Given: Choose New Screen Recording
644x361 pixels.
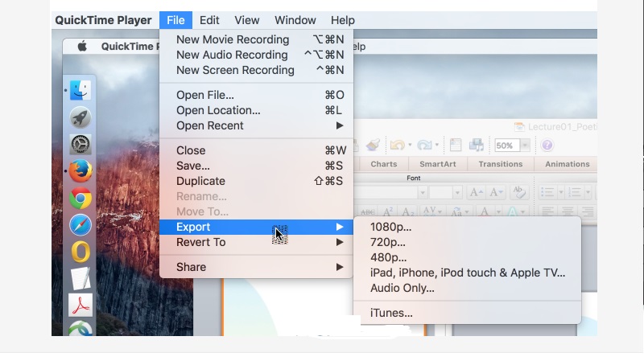Looking at the screenshot, I should click(x=235, y=70).
